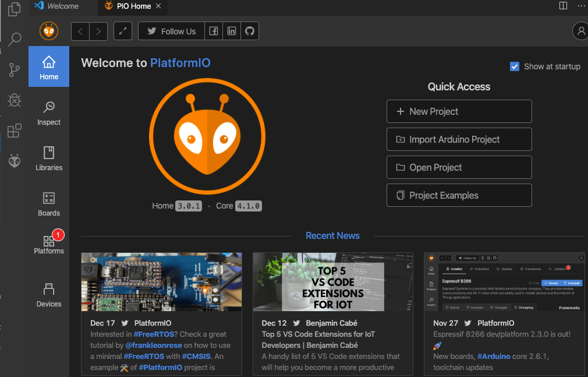Click the first #FreeRTOS hashtag in Dec 17 news
The image size is (588, 377).
pyautogui.click(x=154, y=334)
